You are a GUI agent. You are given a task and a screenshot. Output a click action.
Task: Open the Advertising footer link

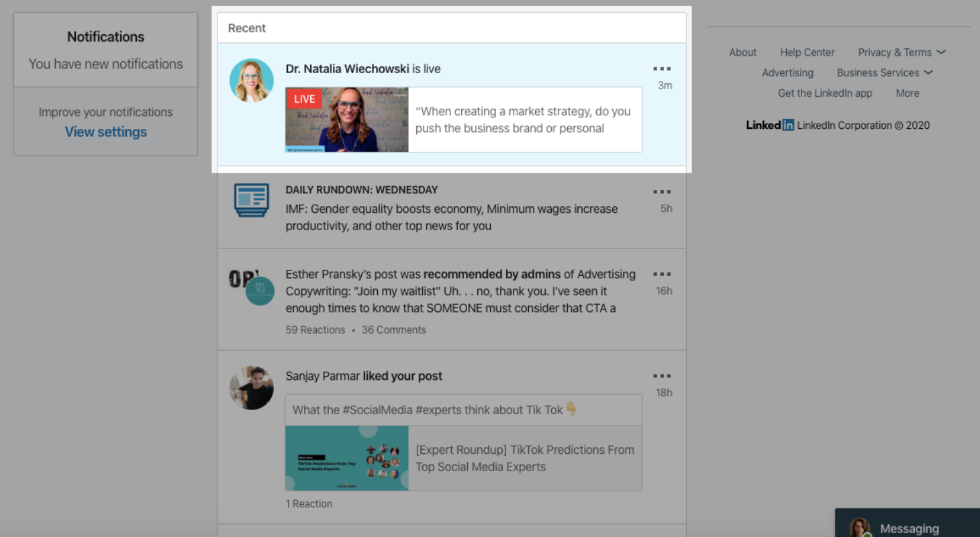tap(787, 72)
